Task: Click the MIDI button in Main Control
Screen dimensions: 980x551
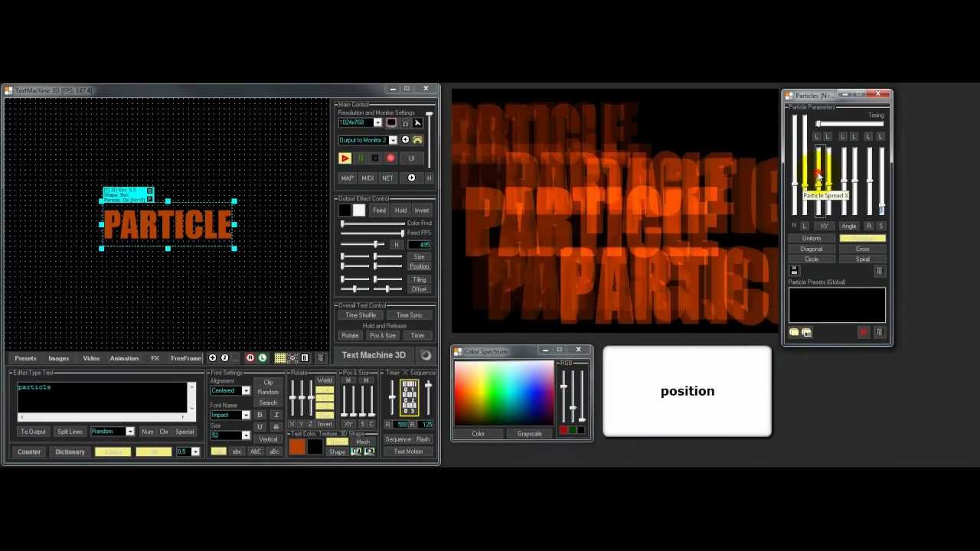Action: point(367,178)
